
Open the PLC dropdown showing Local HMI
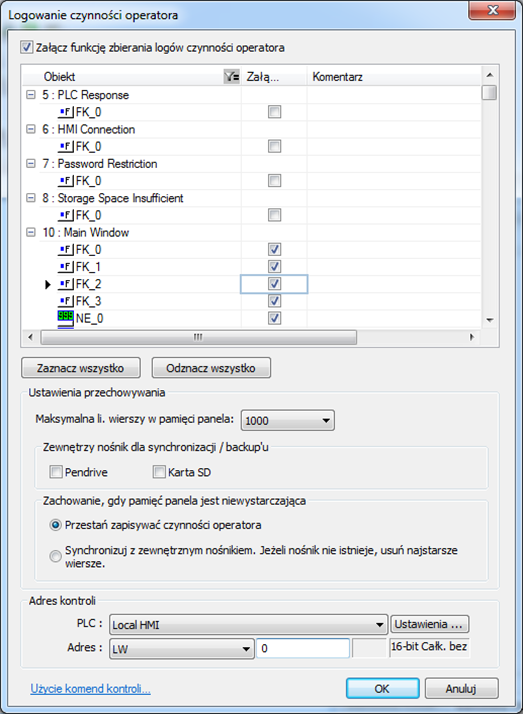click(x=249, y=625)
